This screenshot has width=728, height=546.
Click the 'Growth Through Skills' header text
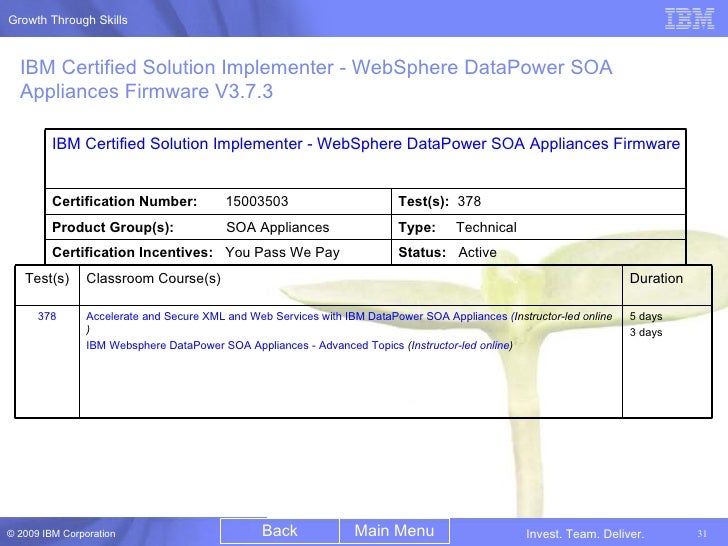[x=68, y=20]
